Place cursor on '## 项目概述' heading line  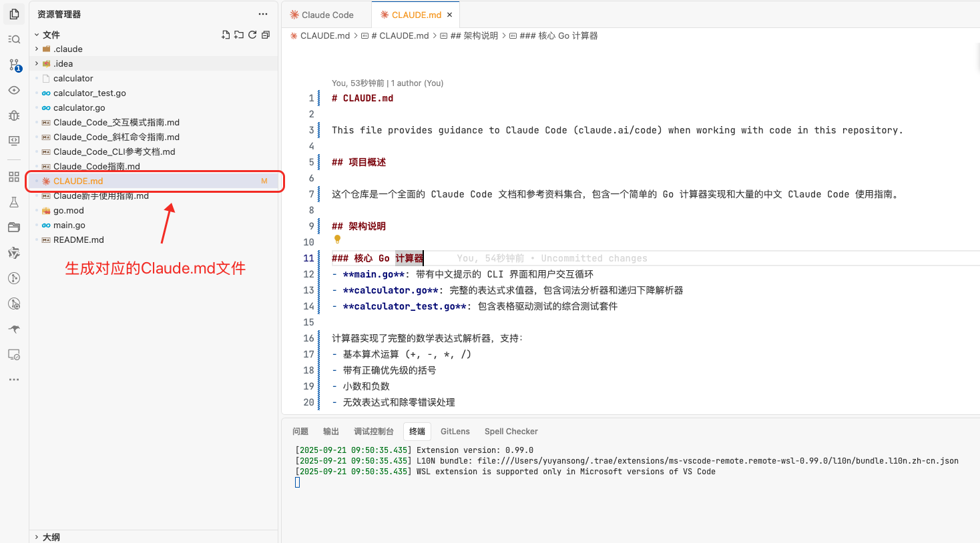[359, 162]
